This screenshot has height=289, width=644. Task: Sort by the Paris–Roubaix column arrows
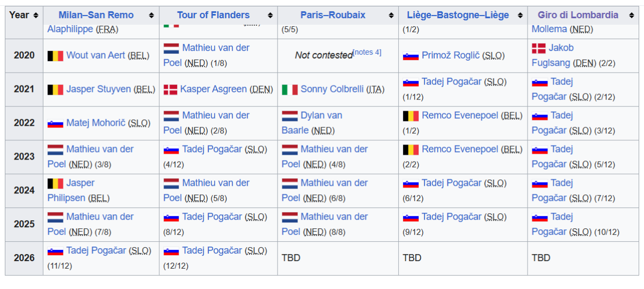(390, 16)
